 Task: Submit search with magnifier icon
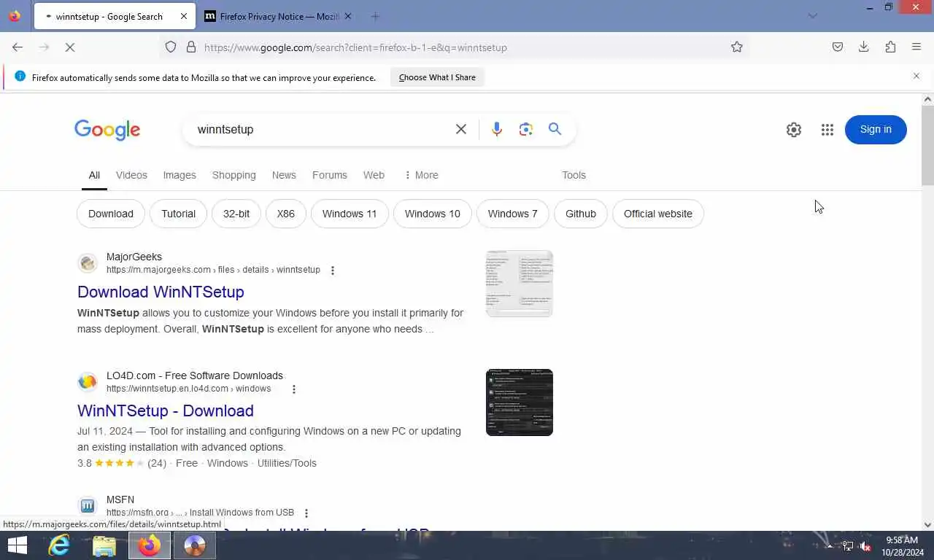(555, 129)
